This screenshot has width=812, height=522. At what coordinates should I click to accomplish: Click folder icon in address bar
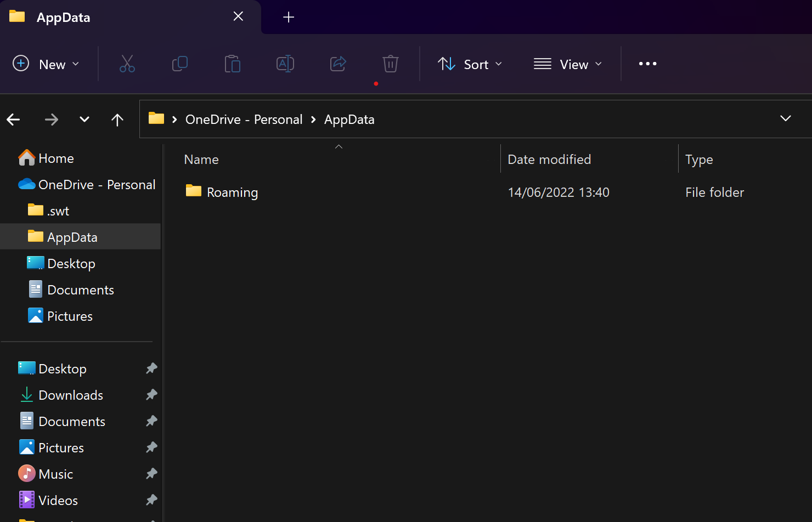pyautogui.click(x=156, y=118)
